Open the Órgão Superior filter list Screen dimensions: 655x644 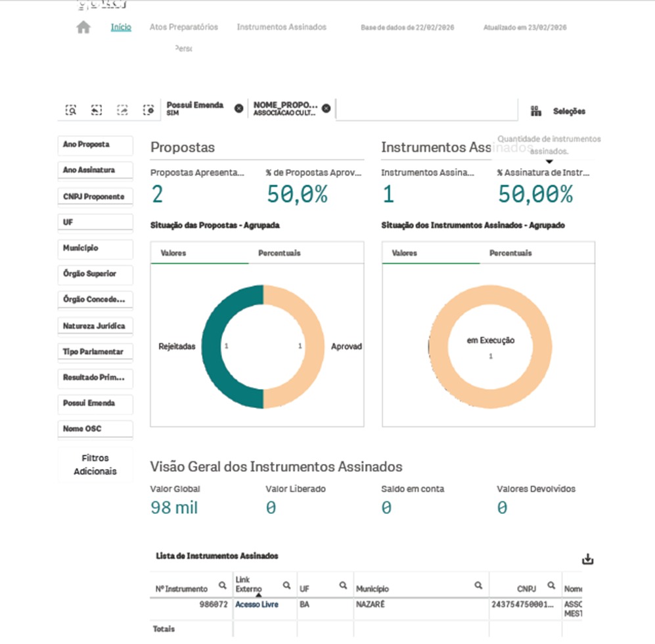tap(95, 274)
